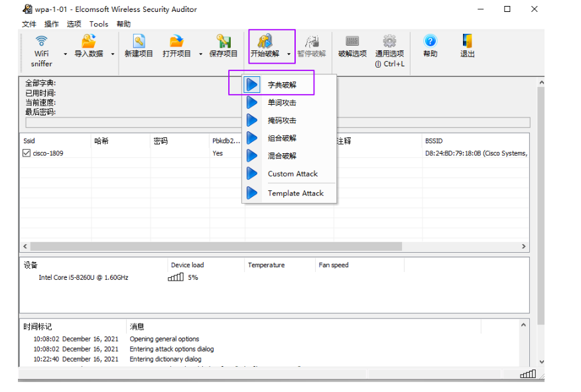Choose Custom Attack from menu
Screen dimensions: 581x392
point(289,174)
